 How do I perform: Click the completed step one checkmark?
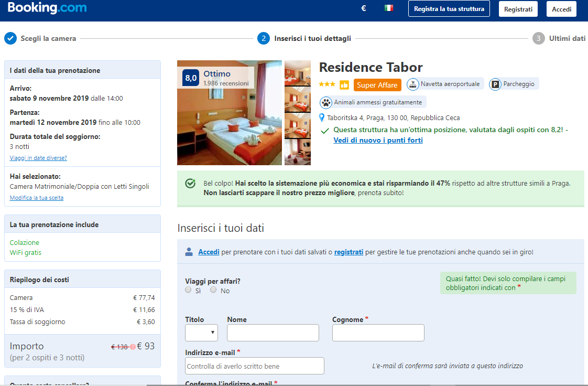point(10,38)
